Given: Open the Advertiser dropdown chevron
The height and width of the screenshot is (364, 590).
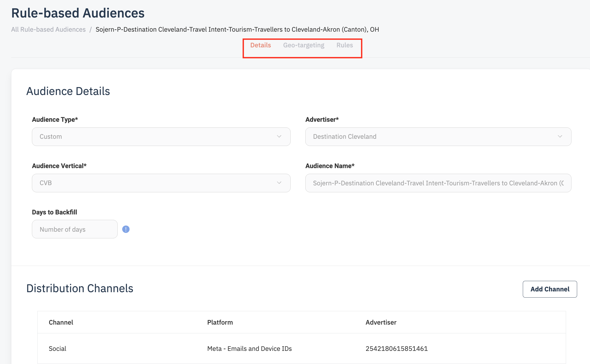Looking at the screenshot, I should click(x=560, y=136).
